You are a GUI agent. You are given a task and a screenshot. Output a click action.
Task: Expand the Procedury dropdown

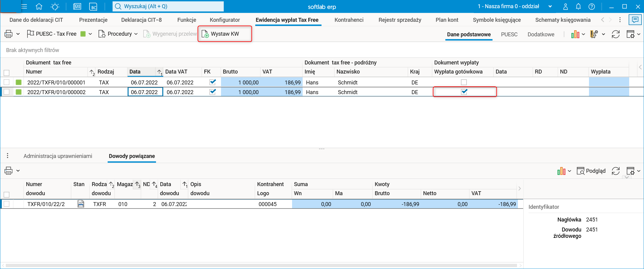[x=136, y=34]
